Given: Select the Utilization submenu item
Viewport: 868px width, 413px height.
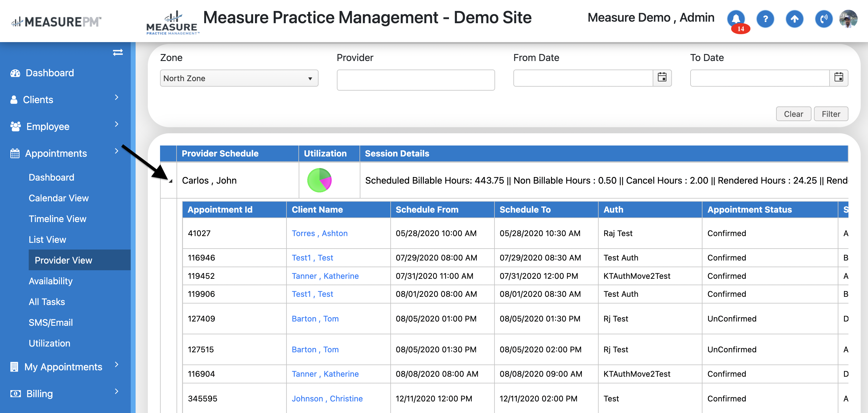Looking at the screenshot, I should [x=49, y=343].
